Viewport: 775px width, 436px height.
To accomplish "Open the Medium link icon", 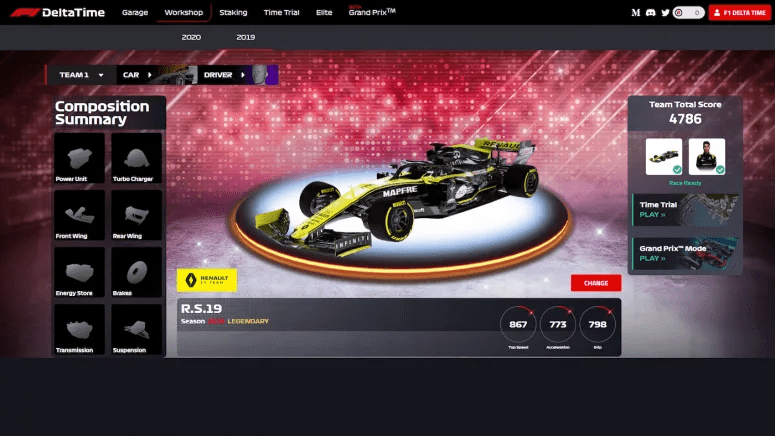I will point(636,13).
